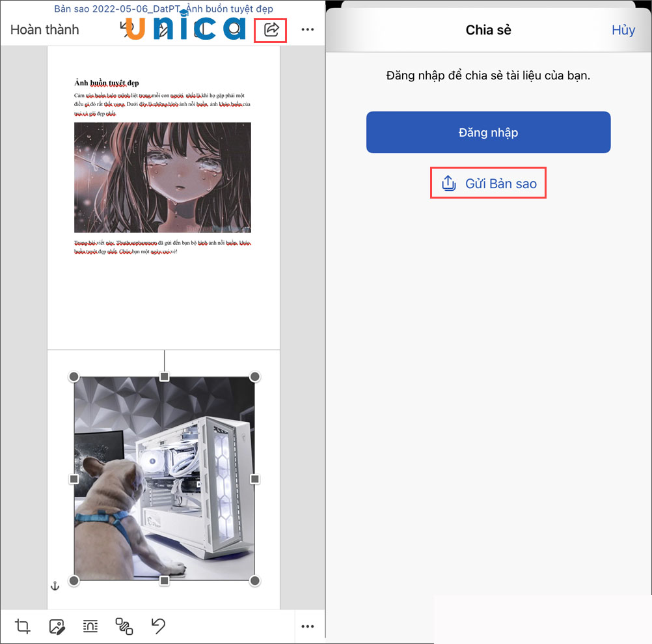Tap the share icon next to Gửi Bản sao
The height and width of the screenshot is (644, 652).
448,183
